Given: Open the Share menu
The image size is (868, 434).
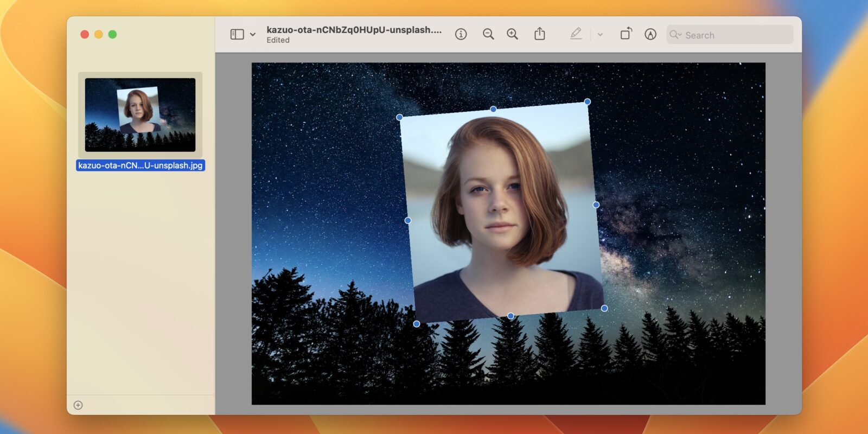Looking at the screenshot, I should click(x=539, y=34).
